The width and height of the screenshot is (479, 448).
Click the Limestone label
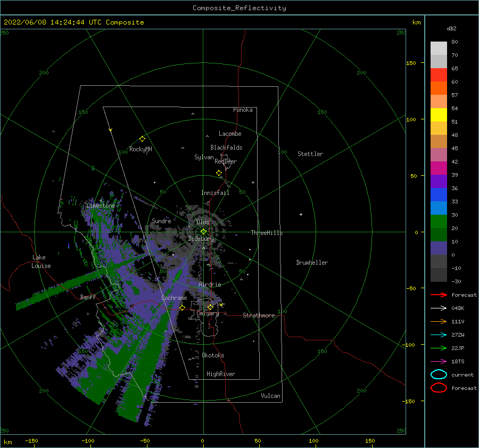(101, 206)
